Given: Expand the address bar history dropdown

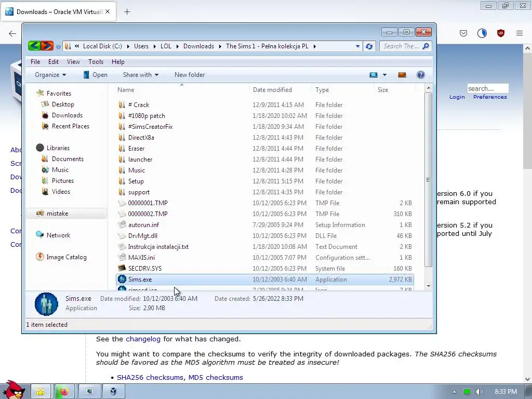Looking at the screenshot, I should [357, 46].
